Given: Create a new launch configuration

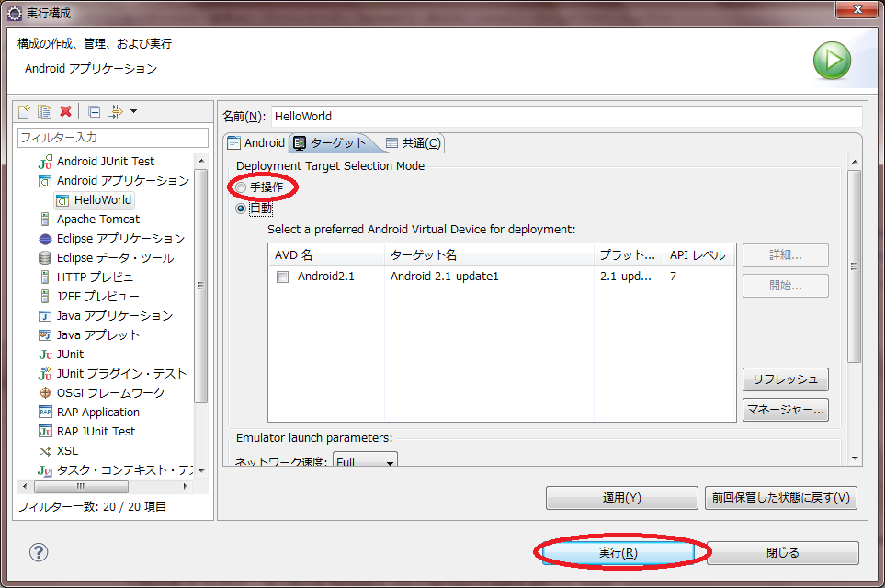Looking at the screenshot, I should point(24,111).
